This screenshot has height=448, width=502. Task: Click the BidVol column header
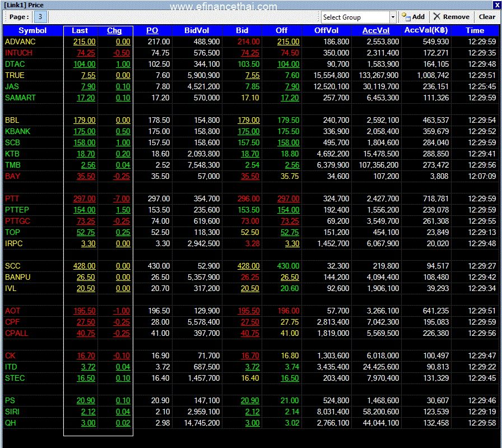point(197,30)
